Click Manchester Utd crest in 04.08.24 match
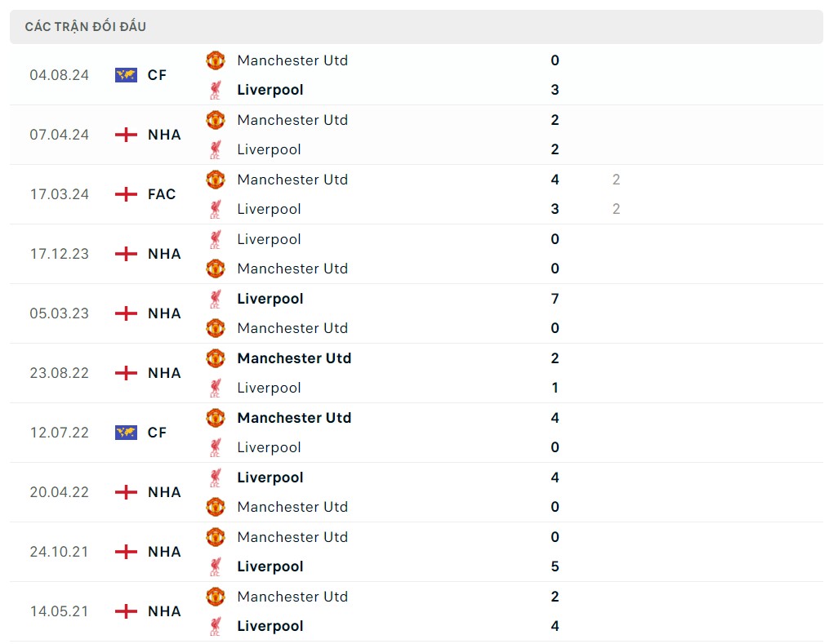This screenshot has width=838, height=644. (215, 60)
